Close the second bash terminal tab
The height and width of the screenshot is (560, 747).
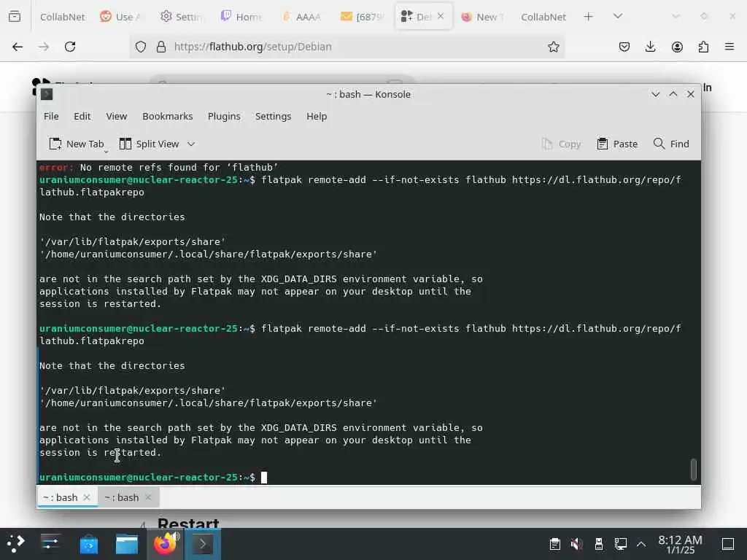pos(148,497)
